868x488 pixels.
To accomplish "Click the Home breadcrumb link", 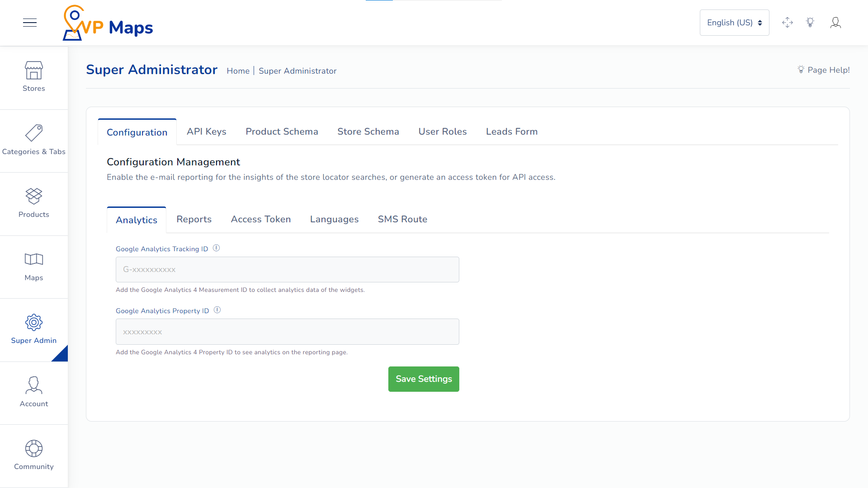I will (238, 71).
